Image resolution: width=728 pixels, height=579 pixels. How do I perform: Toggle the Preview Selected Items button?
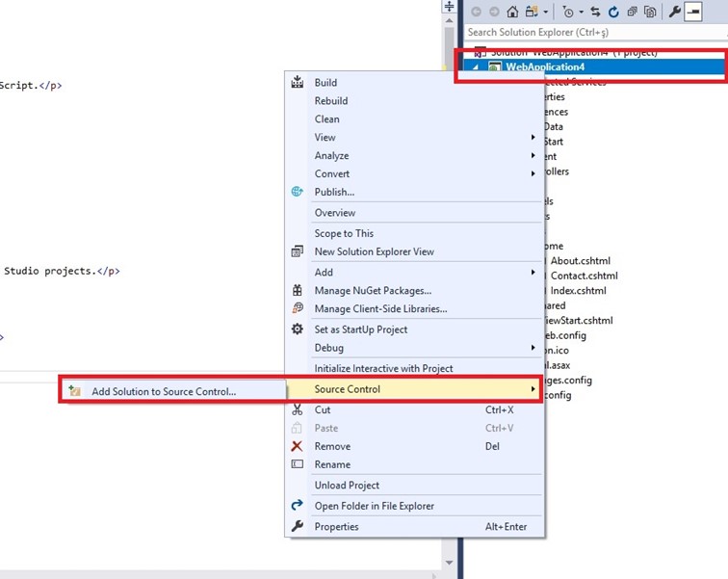693,13
